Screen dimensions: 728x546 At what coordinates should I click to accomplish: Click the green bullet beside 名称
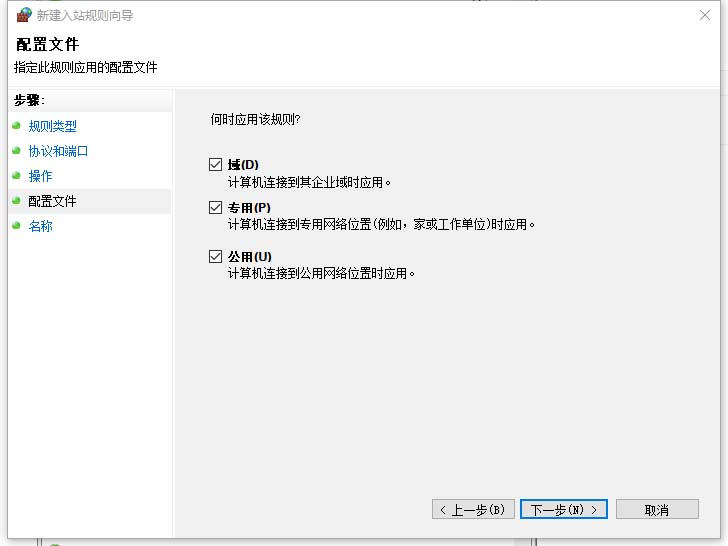16,226
